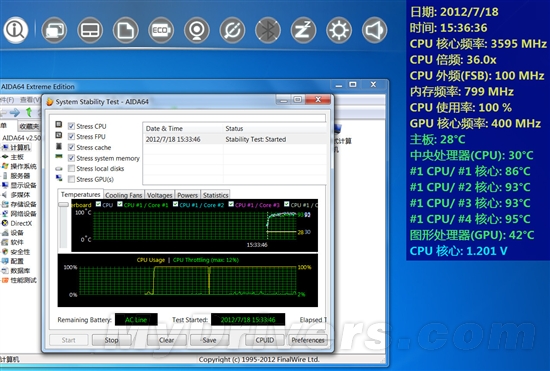Open the CPUID button
The height and width of the screenshot is (371, 550).
tap(264, 340)
